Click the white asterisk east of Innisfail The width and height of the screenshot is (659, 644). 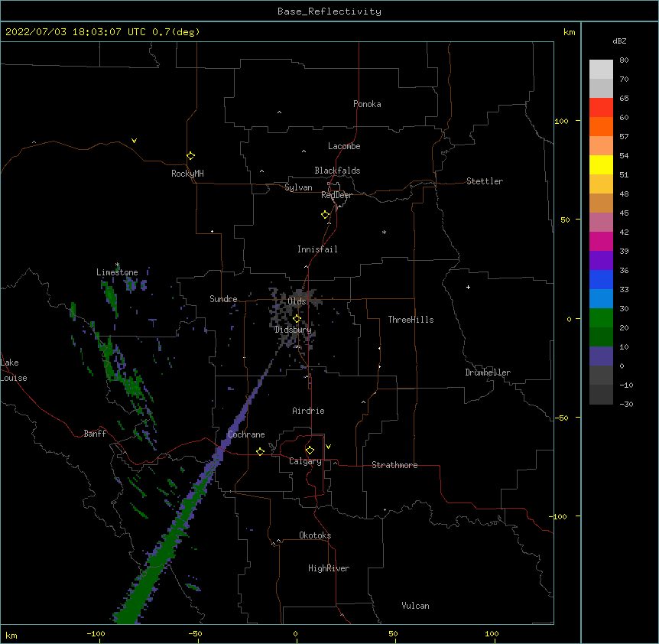click(384, 232)
